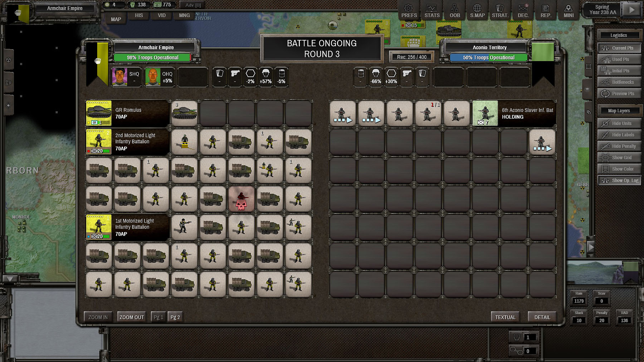Screen dimensions: 644x362
Task: Go to battle page Pg 2
Action: point(175,317)
